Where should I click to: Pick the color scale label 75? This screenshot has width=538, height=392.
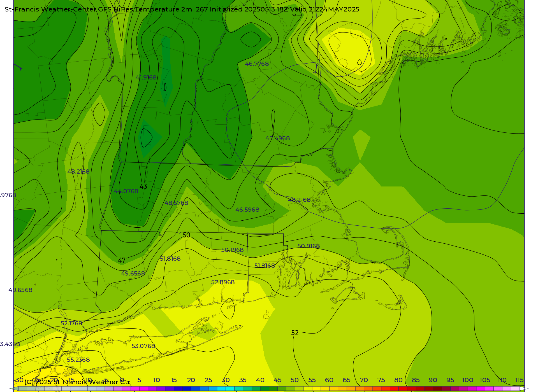click(381, 380)
